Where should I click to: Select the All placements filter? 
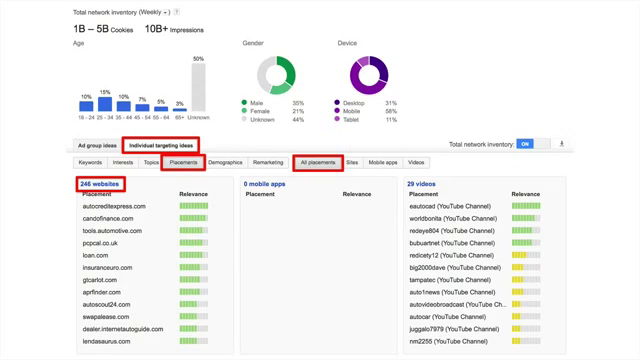point(318,162)
